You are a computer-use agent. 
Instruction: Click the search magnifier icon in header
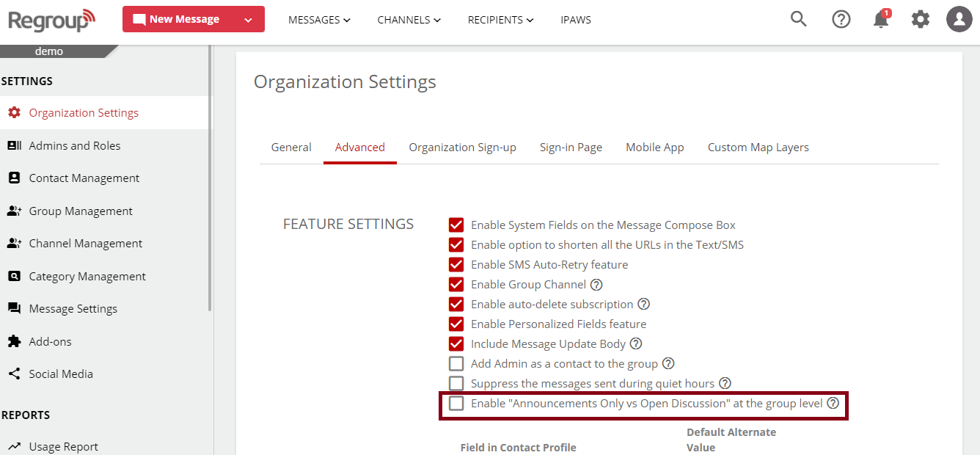[x=798, y=19]
